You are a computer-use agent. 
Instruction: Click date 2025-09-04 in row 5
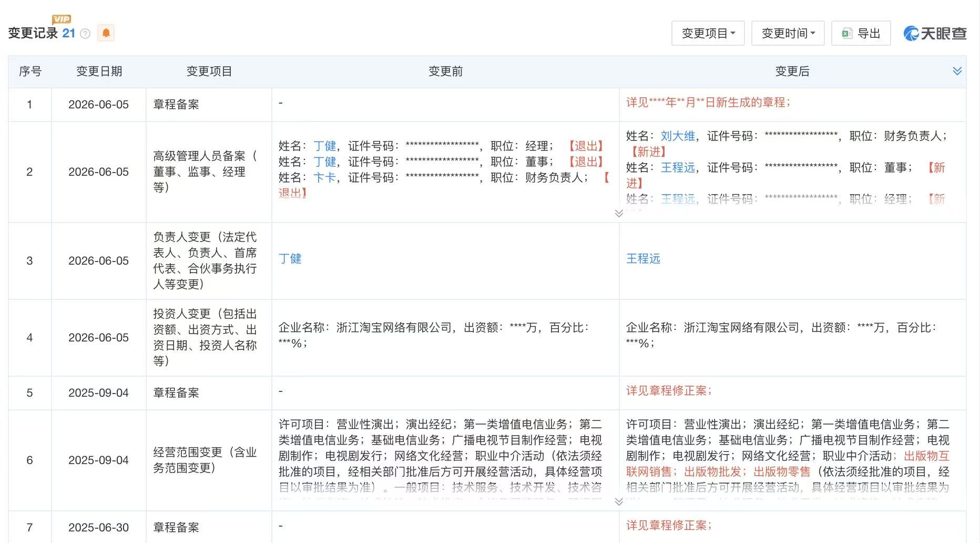(98, 393)
